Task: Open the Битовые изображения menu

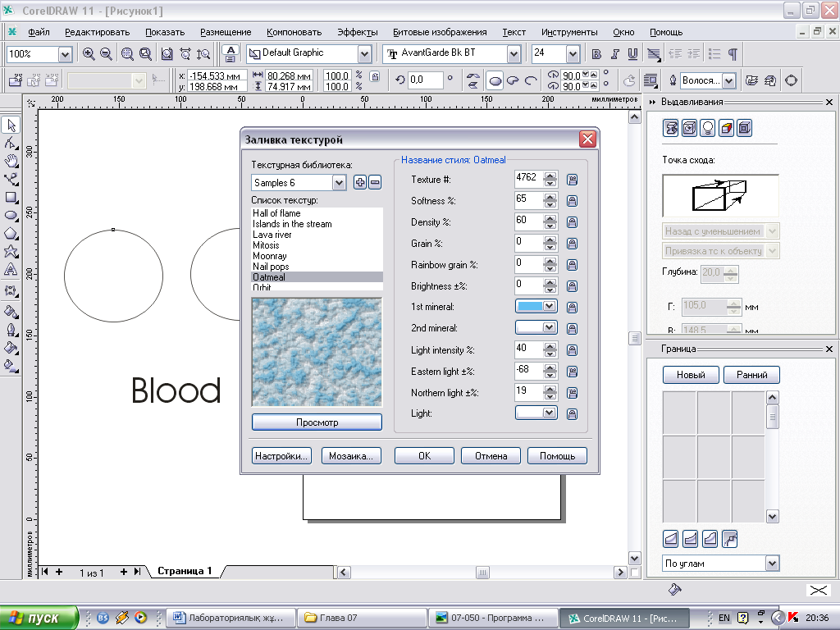Action: (440, 32)
